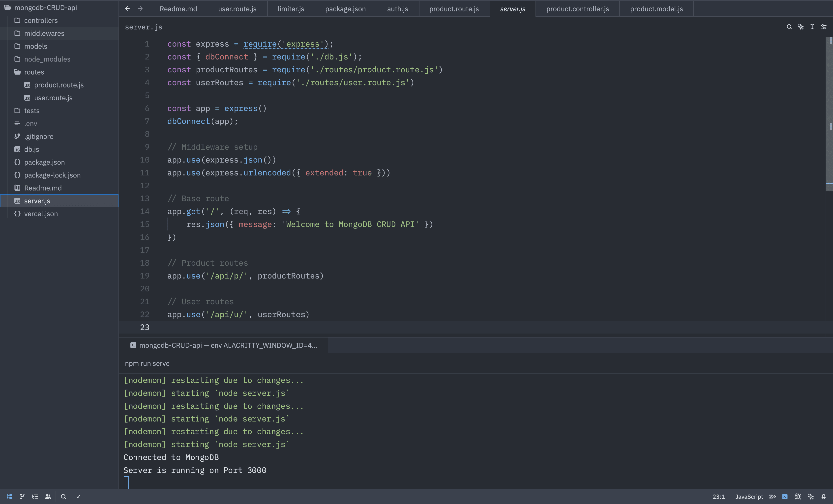Go back with the left arrow
This screenshot has height=504, width=833.
127,8
